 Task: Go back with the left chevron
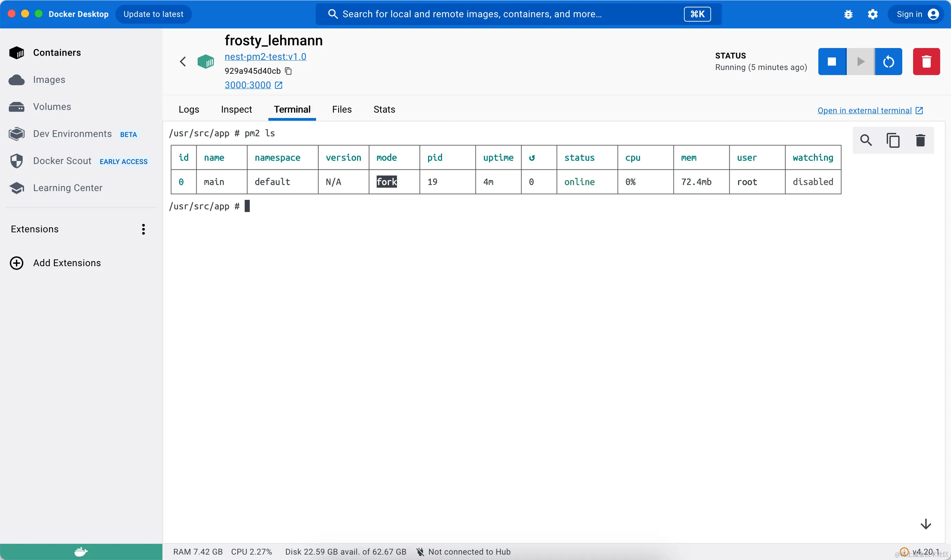tap(183, 62)
